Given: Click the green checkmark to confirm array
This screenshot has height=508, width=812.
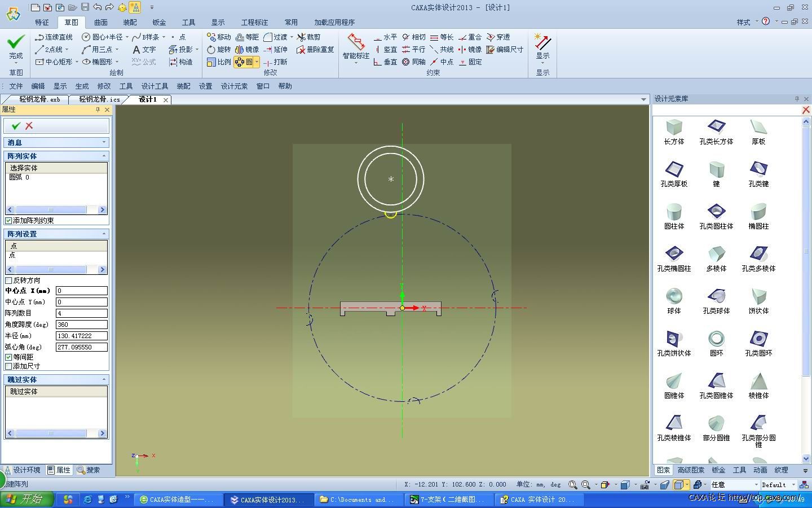Looking at the screenshot, I should tap(16, 126).
